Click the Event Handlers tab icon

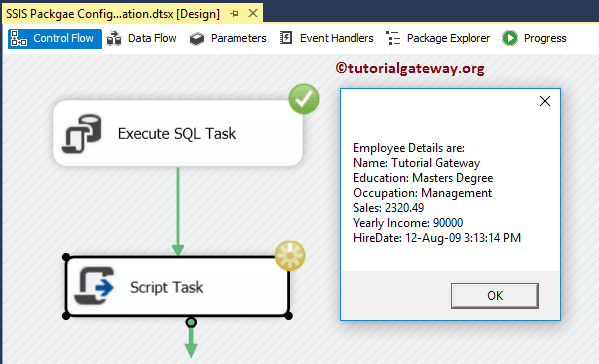(x=286, y=38)
